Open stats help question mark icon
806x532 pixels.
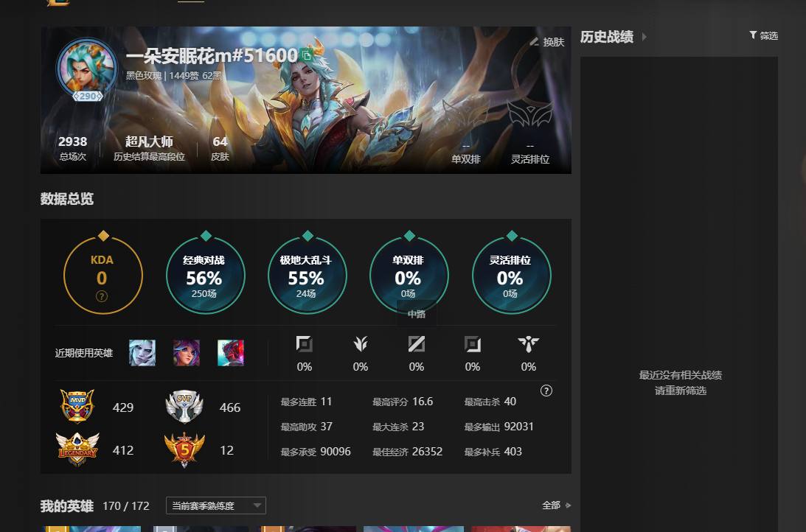click(546, 391)
